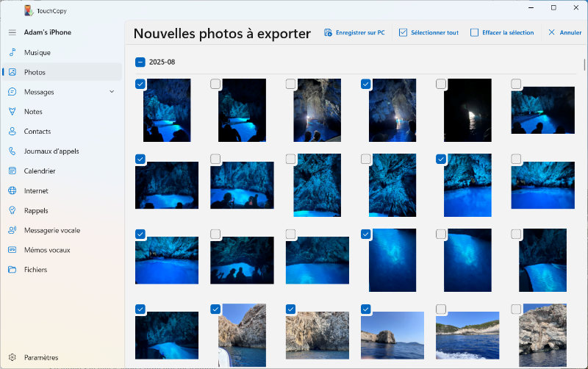Open Internet section
This screenshot has height=369, width=588.
pos(62,190)
